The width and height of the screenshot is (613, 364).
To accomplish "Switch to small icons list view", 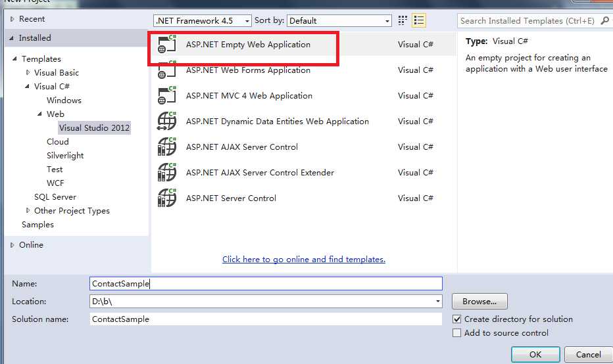I will pyautogui.click(x=419, y=20).
